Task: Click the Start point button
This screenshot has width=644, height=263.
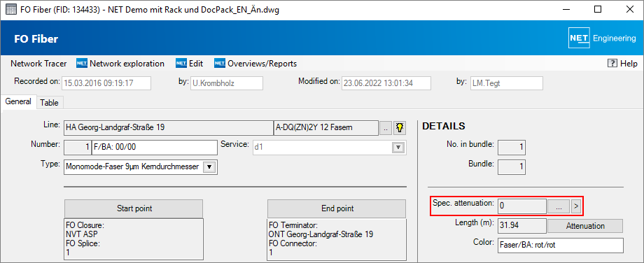Action: point(134,208)
